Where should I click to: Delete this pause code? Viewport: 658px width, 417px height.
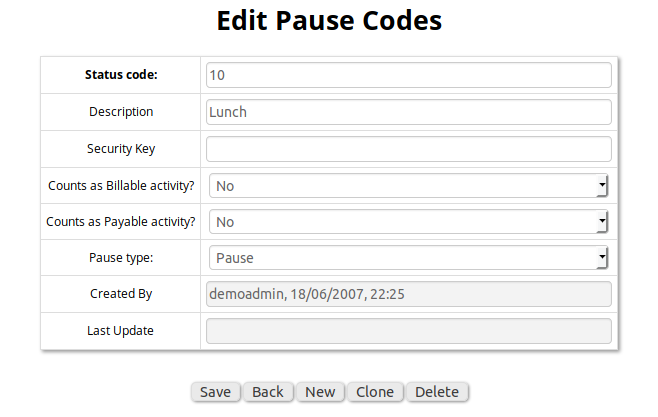point(437,392)
